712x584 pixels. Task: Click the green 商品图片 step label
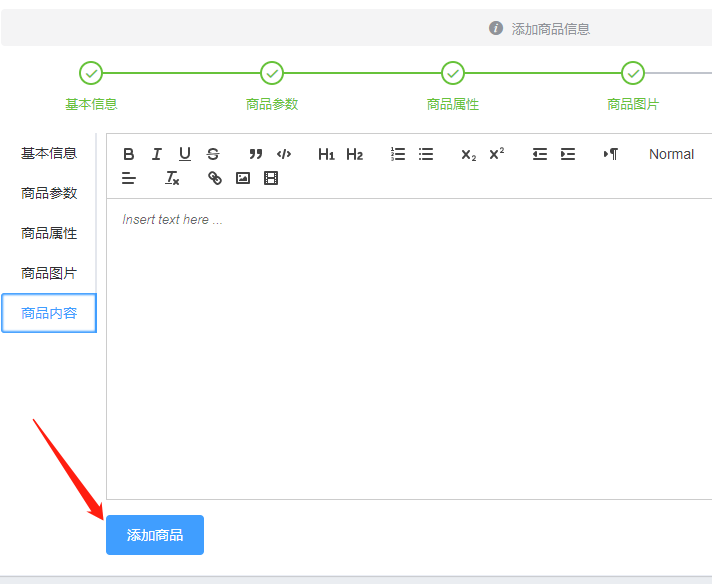633,104
